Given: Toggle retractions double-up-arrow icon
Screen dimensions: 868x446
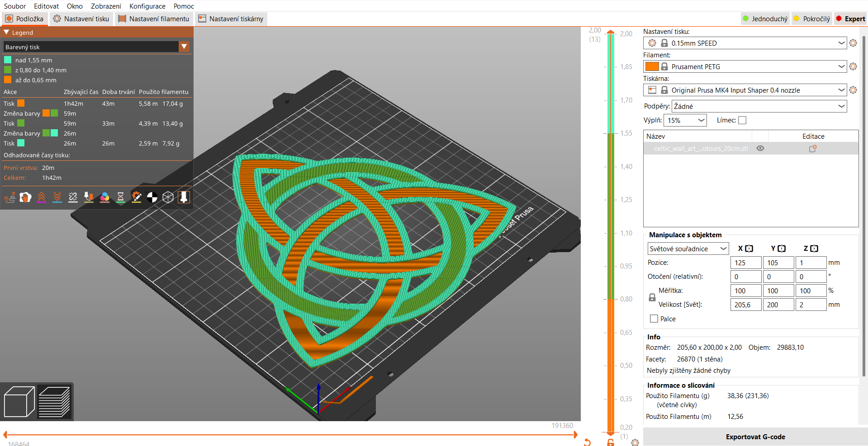Looking at the screenshot, I should click(x=41, y=197).
